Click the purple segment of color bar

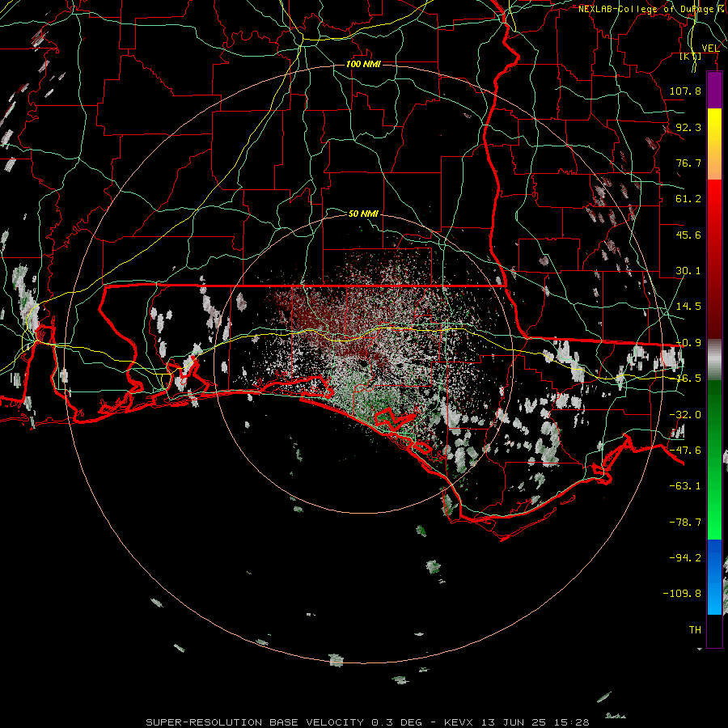pos(714,91)
